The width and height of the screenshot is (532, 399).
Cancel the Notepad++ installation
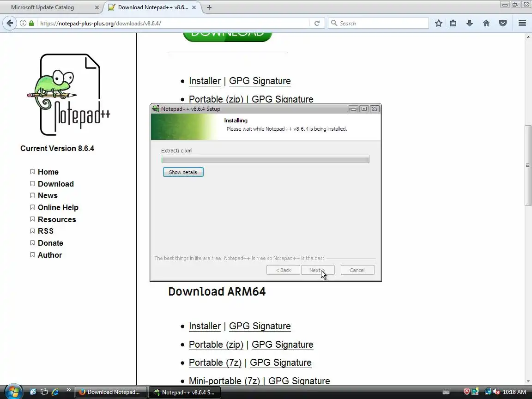click(357, 270)
